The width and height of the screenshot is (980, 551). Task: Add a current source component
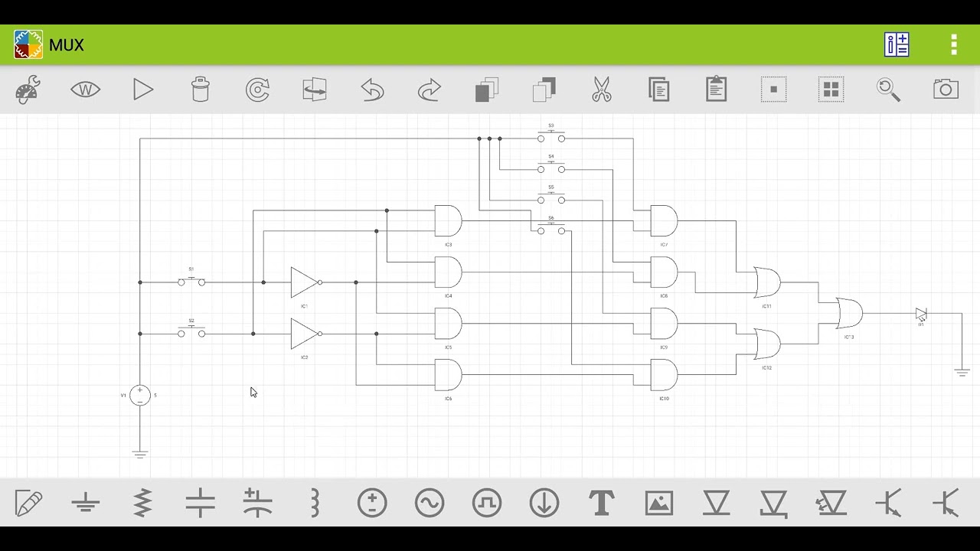544,503
